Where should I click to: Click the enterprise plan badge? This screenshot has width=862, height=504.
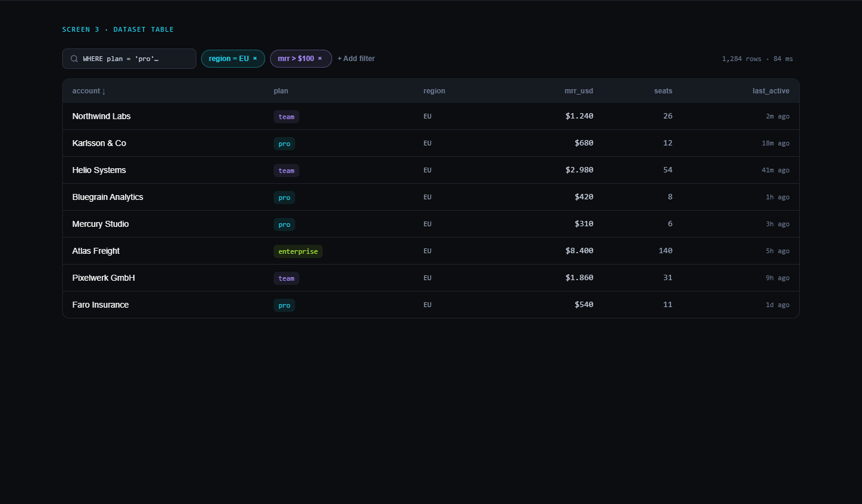click(x=298, y=251)
